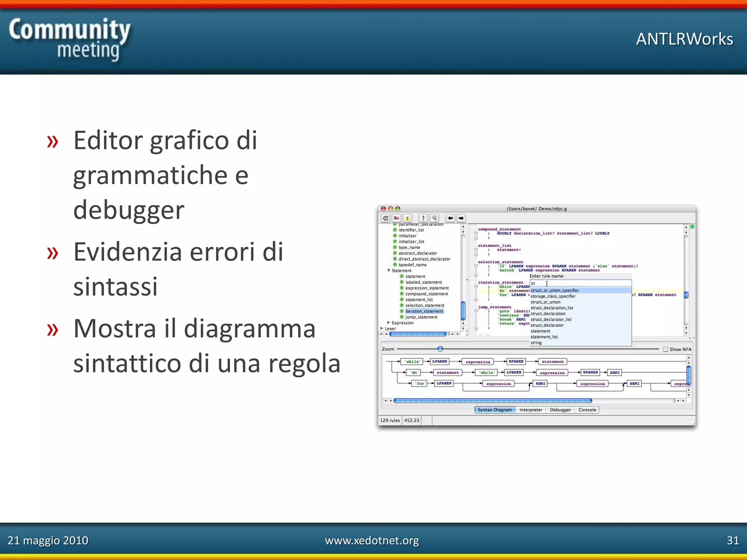Click the a-z sort rules toolbar icon
Screen dimensions: 747x560
click(x=423, y=218)
